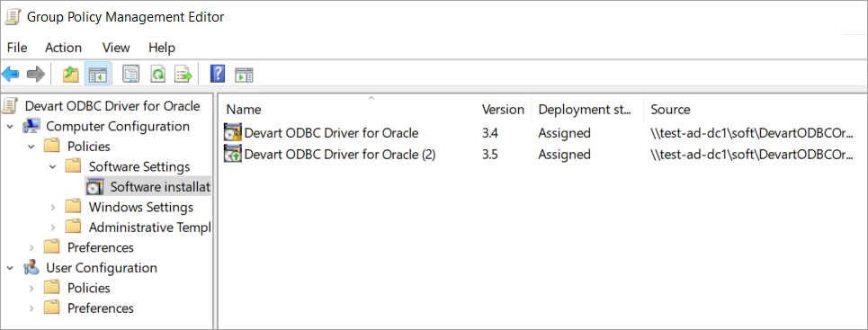
Task: Open the File menu
Action: point(16,48)
